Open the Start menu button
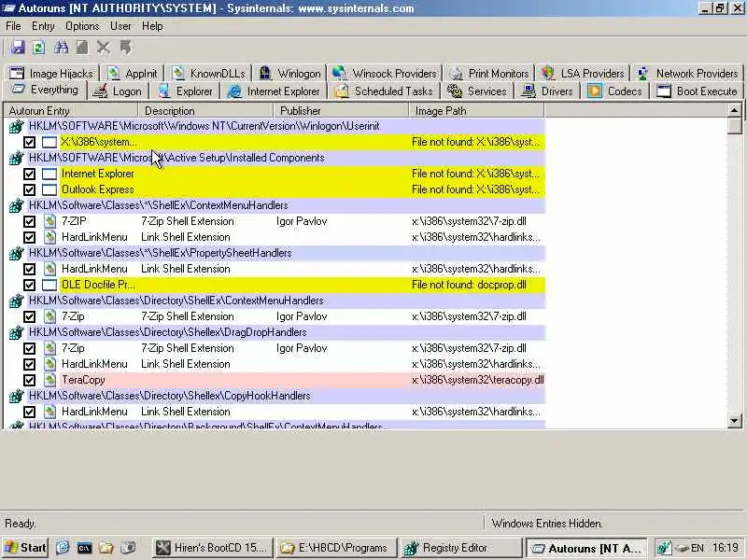This screenshot has width=747, height=560. [x=25, y=548]
